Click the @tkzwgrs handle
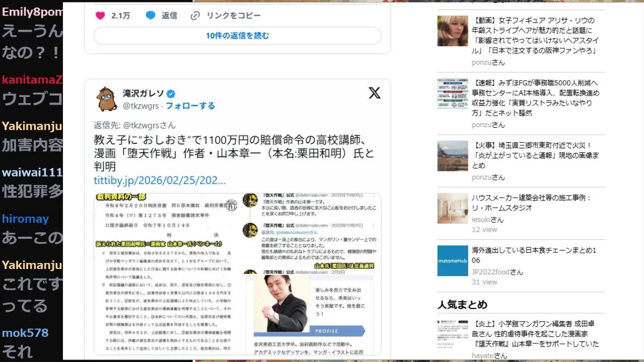This screenshot has height=362, width=644. [141, 106]
